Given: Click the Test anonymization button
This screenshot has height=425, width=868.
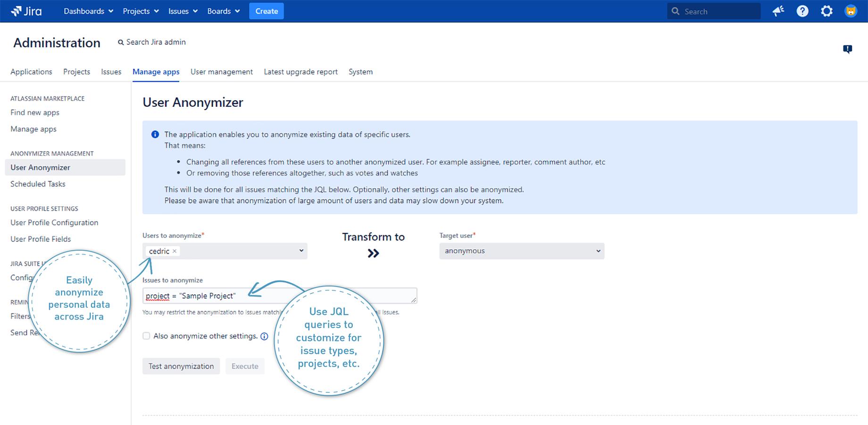Looking at the screenshot, I should click(x=181, y=366).
